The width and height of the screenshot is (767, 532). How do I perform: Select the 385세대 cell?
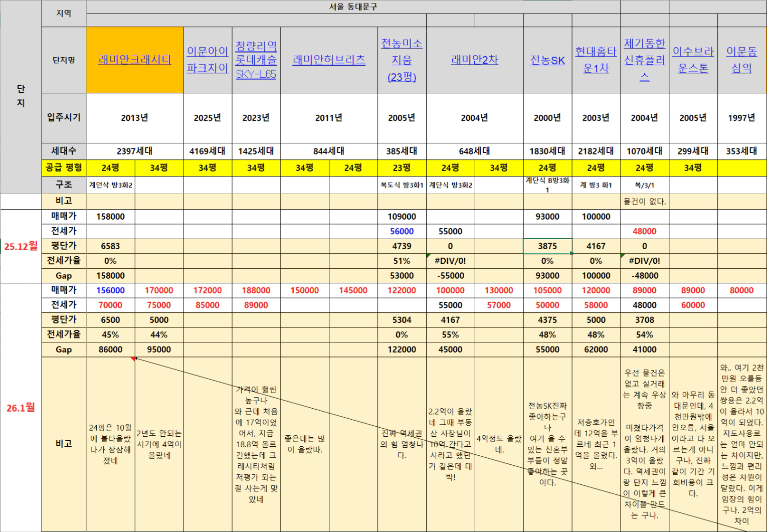point(402,151)
